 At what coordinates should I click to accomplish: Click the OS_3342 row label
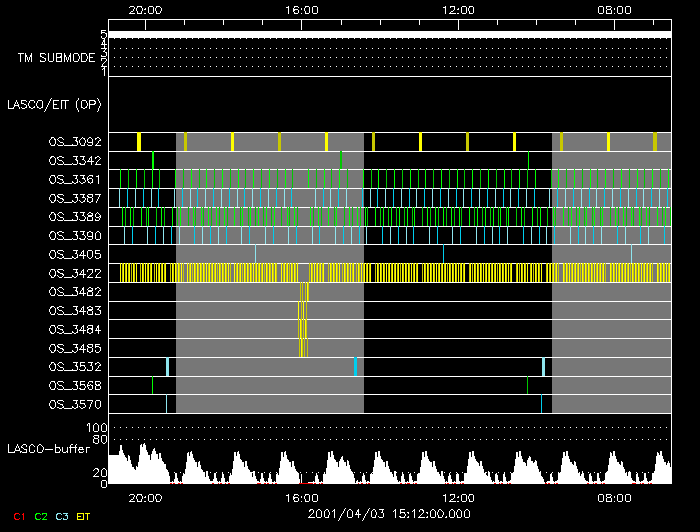pyautogui.click(x=74, y=161)
